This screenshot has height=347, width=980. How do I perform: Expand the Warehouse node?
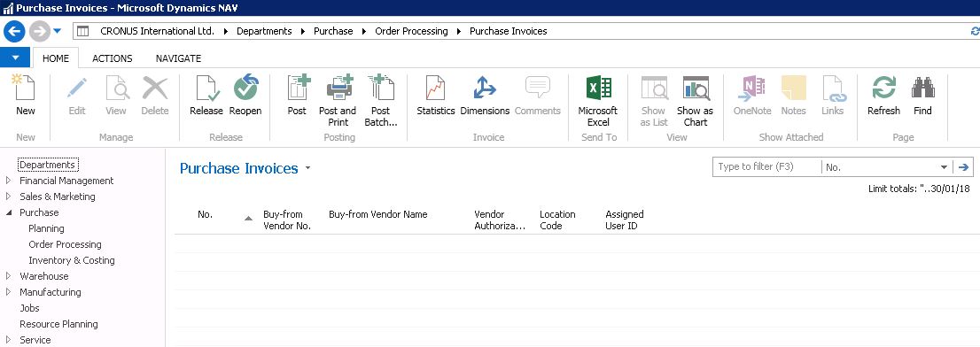(8, 276)
